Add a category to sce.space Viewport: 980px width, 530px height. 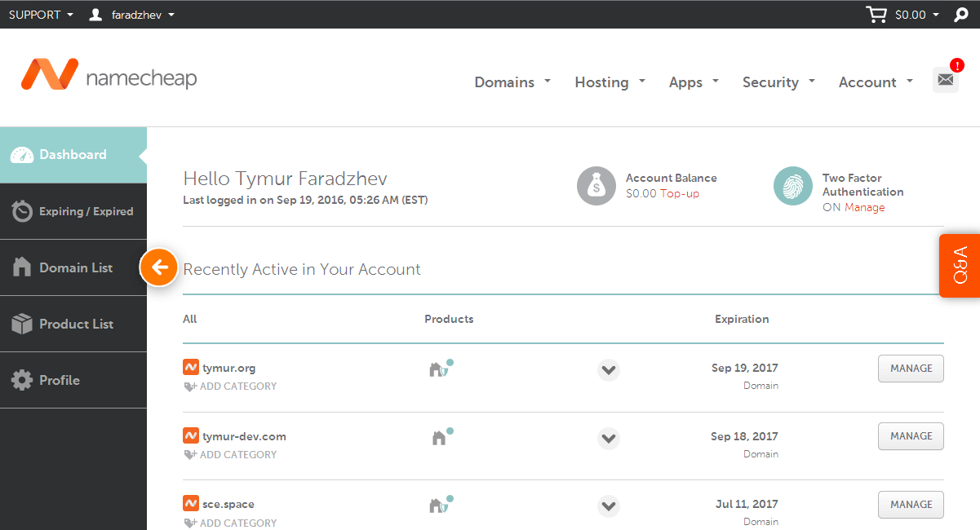pyautogui.click(x=230, y=523)
